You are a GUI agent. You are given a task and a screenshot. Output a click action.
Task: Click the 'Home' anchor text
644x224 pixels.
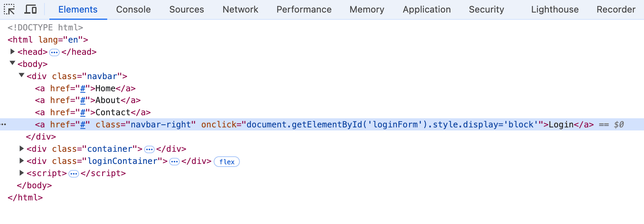[105, 89]
